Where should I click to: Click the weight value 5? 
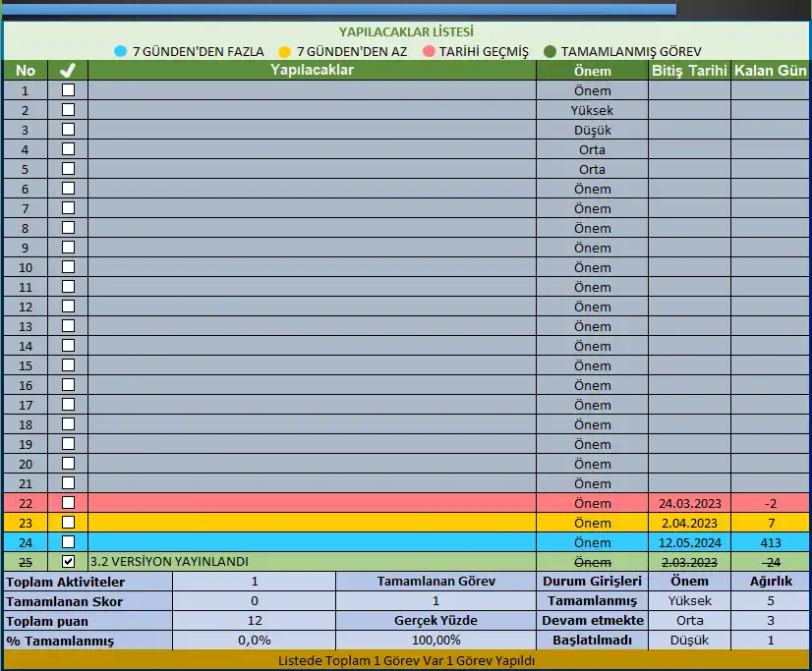[771, 600]
